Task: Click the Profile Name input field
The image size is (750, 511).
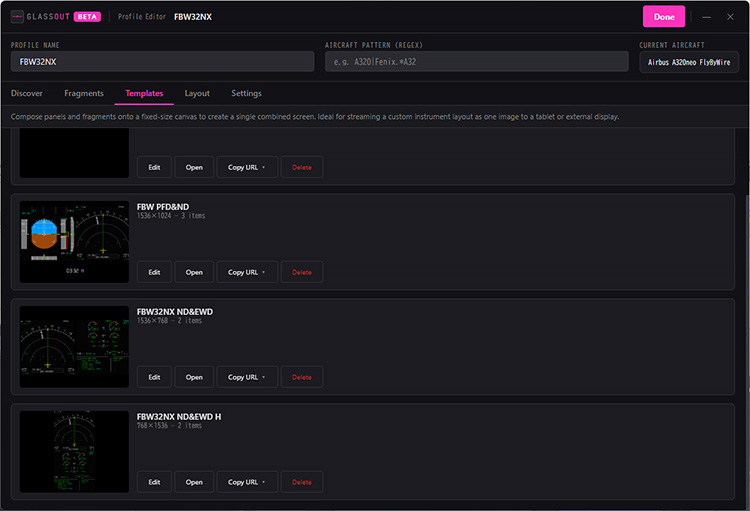Action: pos(163,62)
